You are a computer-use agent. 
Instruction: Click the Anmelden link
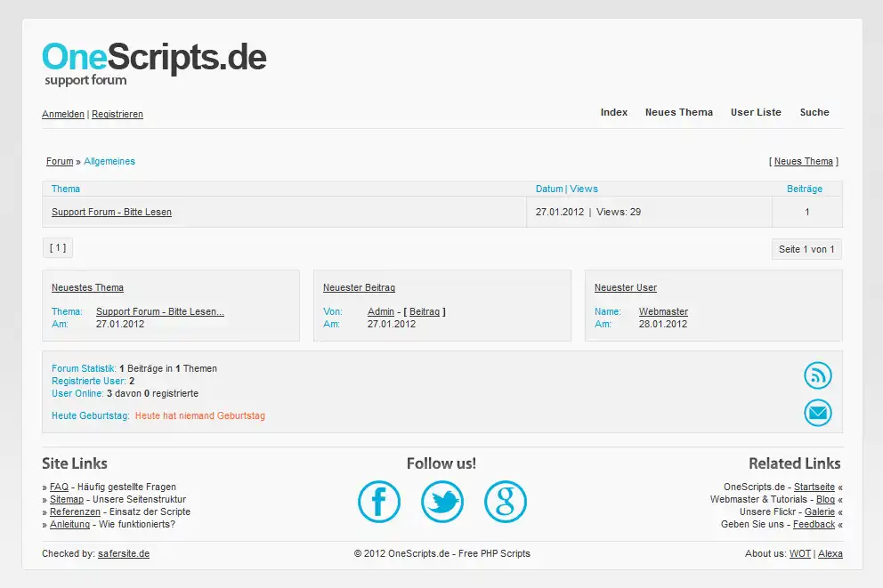[63, 114]
